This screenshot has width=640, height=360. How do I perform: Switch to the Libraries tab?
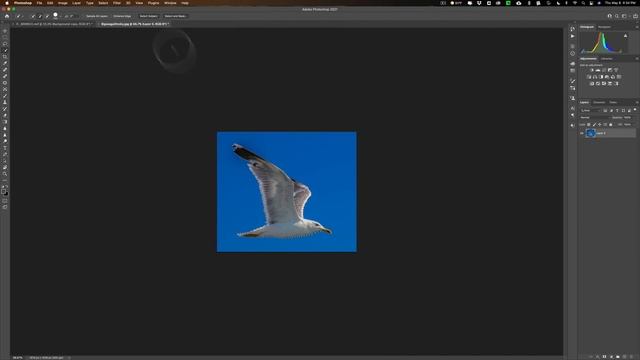click(x=607, y=59)
